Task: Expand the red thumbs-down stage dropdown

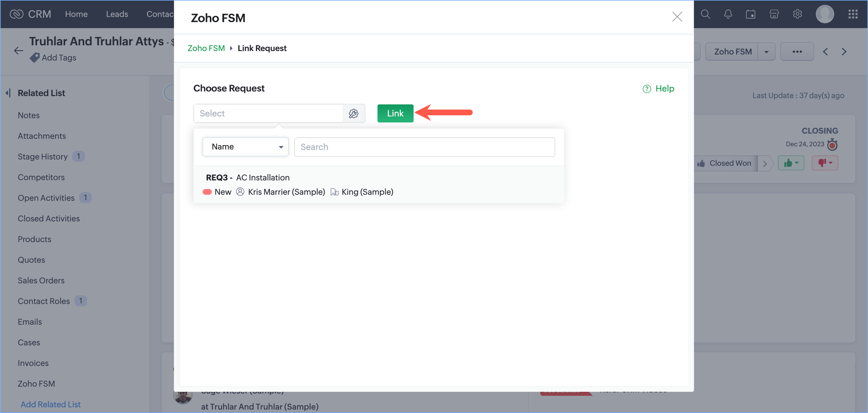Action: pos(824,163)
